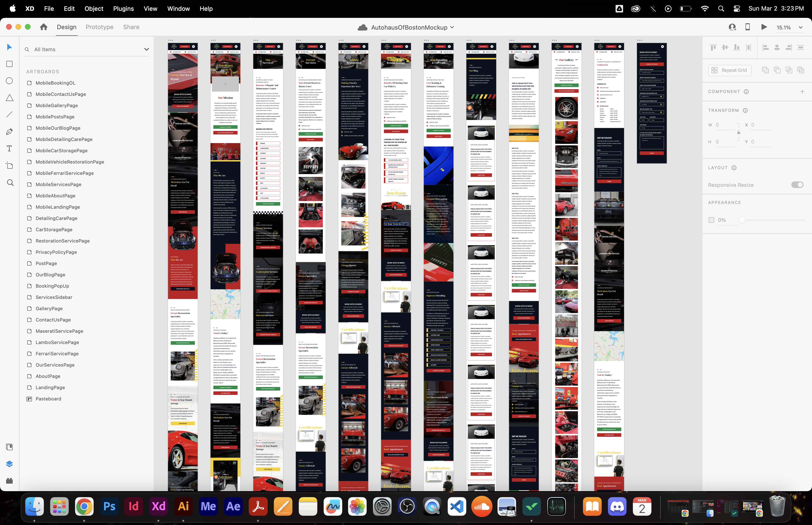Screen dimensions: 812x525
Task: Expand the All Items filter dropdown
Action: tap(147, 49)
